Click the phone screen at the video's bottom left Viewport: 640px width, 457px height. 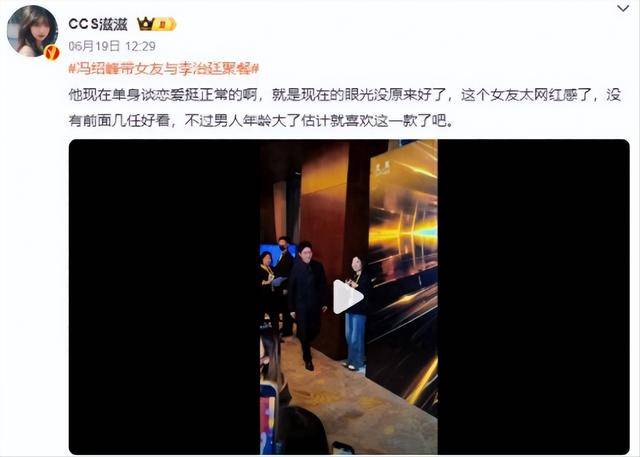[x=268, y=418]
